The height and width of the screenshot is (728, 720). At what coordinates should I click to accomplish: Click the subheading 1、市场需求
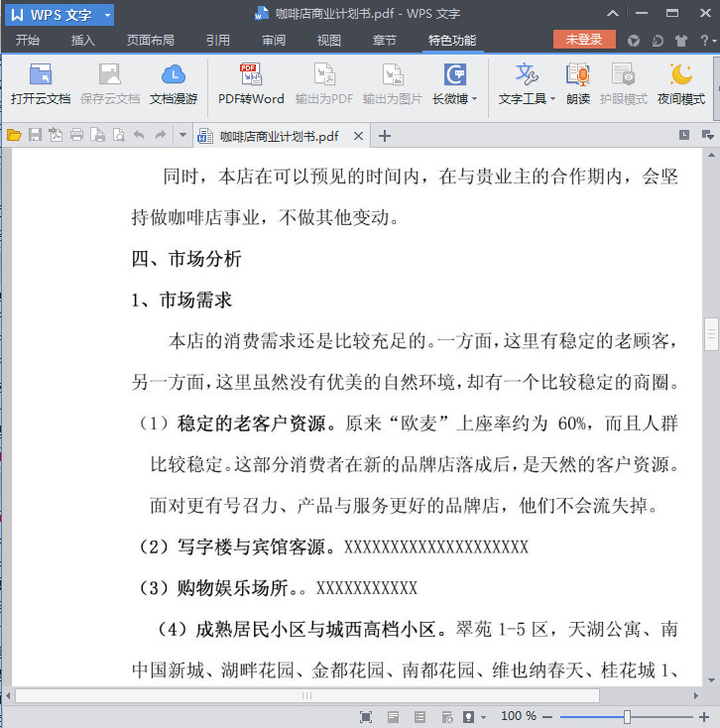tap(181, 301)
